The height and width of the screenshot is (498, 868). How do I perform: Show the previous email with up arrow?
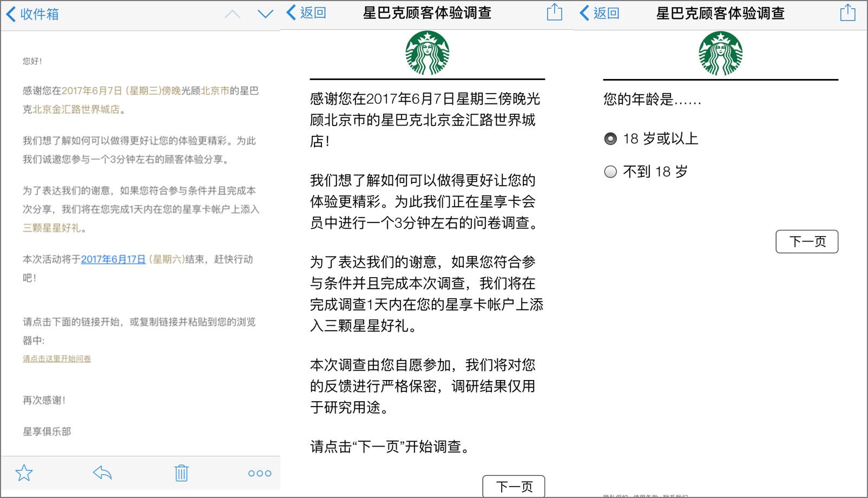tap(232, 14)
